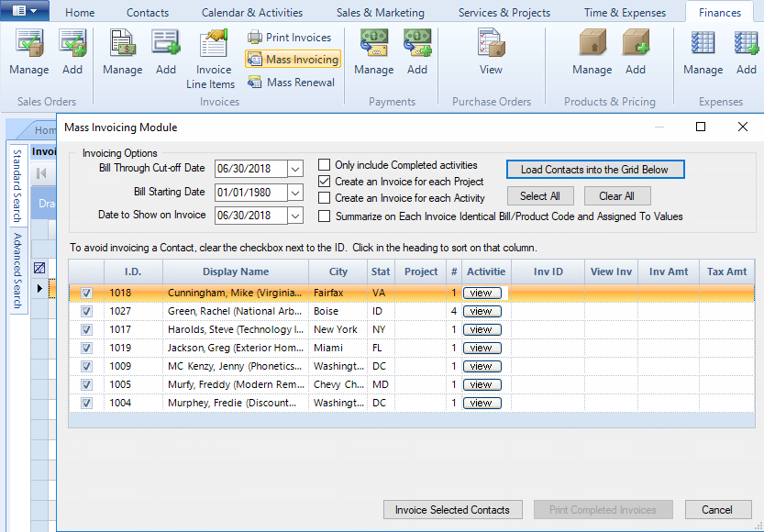Click Clear All button
Screen dimensions: 764x532
617,196
